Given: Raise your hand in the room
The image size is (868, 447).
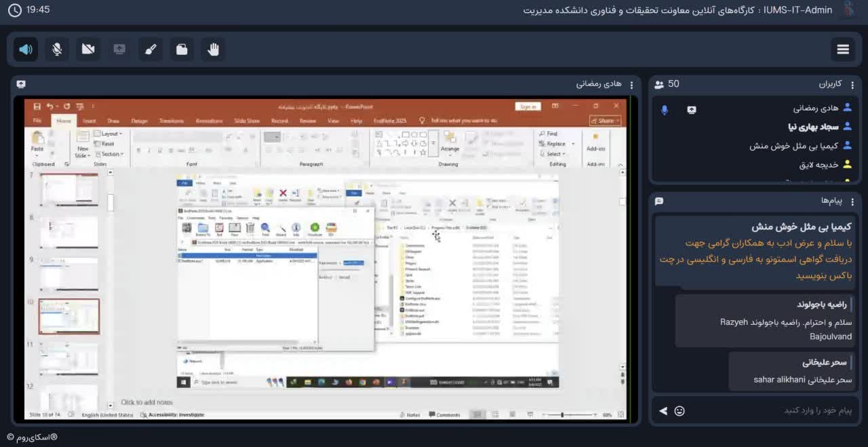Looking at the screenshot, I should tap(213, 49).
